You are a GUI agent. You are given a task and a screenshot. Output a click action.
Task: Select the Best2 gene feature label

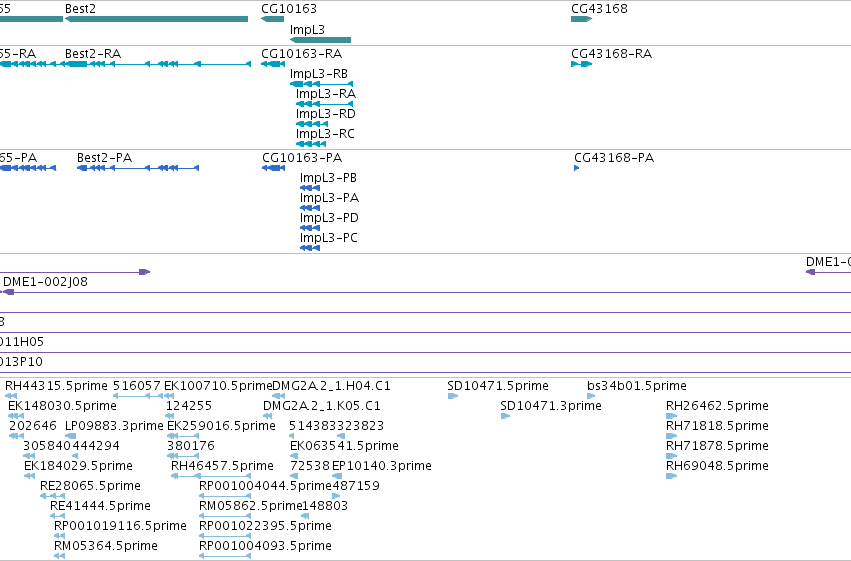(80, 9)
